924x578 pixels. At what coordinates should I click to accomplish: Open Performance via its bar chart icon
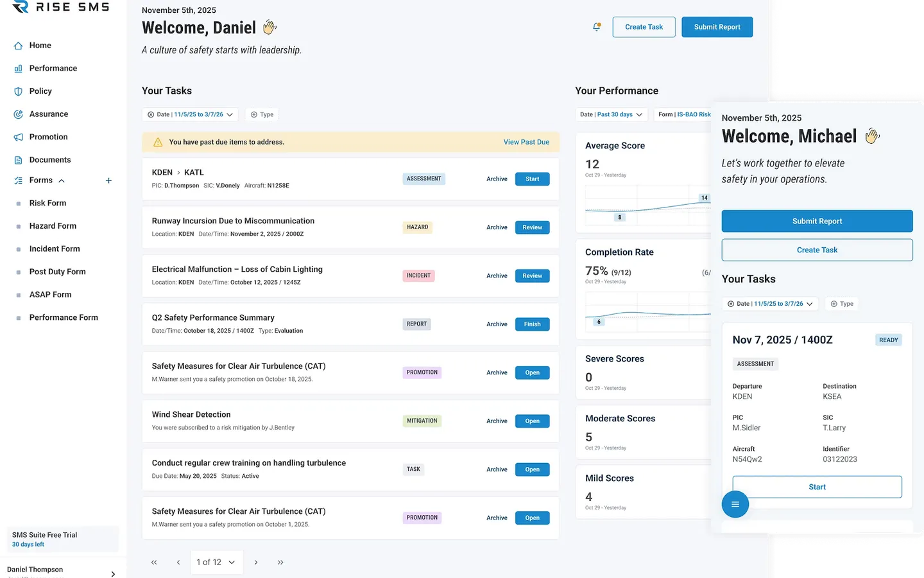tap(18, 69)
